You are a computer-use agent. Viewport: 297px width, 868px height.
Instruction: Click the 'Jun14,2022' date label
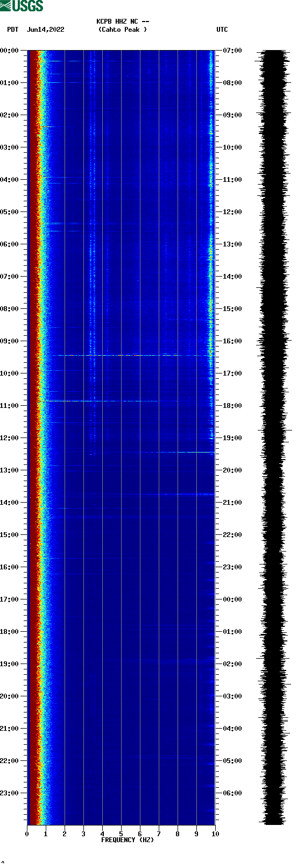(45, 30)
